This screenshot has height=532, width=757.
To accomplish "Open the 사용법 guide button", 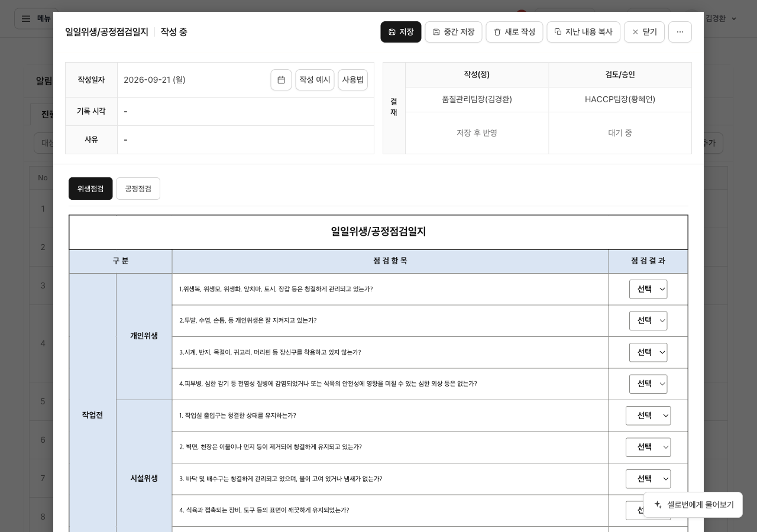I will click(x=353, y=80).
